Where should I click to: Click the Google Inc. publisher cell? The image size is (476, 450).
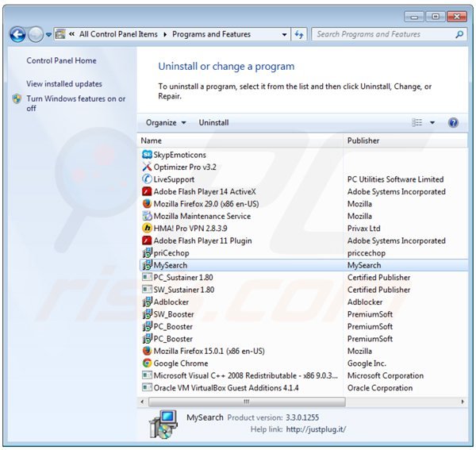[x=367, y=363]
